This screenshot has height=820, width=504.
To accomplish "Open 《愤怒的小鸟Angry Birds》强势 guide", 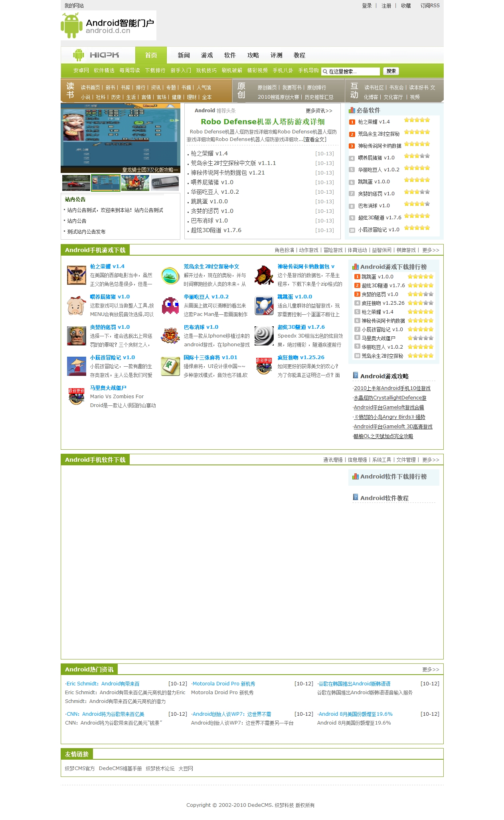I will pos(389,417).
